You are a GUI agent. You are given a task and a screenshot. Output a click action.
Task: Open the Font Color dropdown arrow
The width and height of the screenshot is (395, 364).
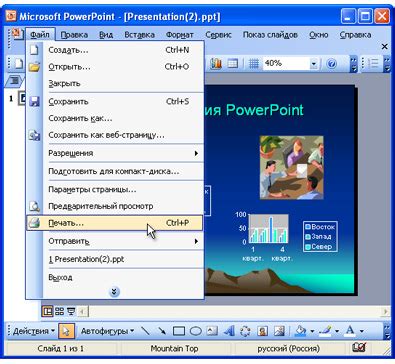tap(362, 331)
